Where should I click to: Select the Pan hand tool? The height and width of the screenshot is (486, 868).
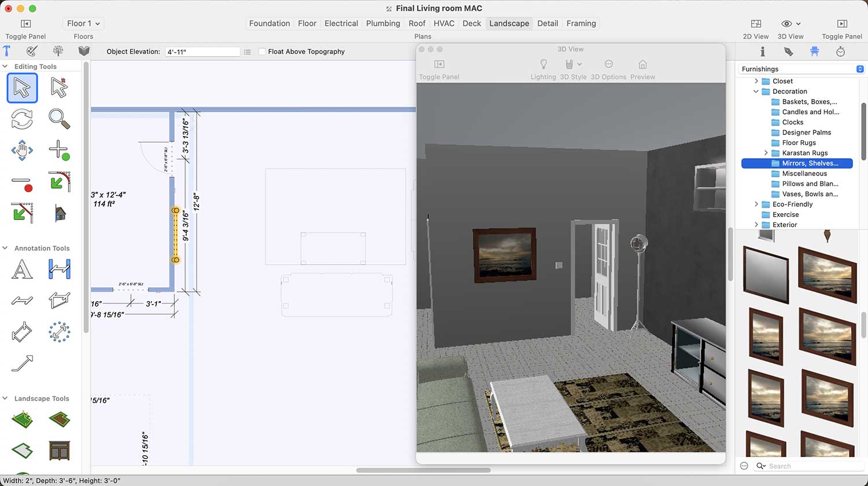pos(22,150)
